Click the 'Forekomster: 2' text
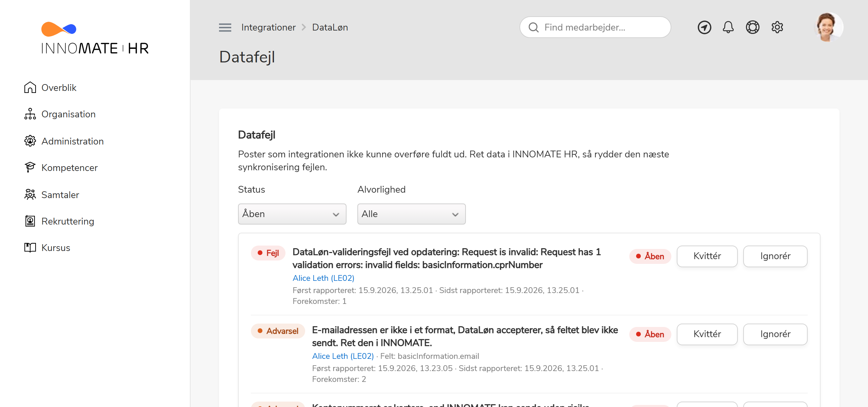The image size is (868, 407). (x=339, y=379)
